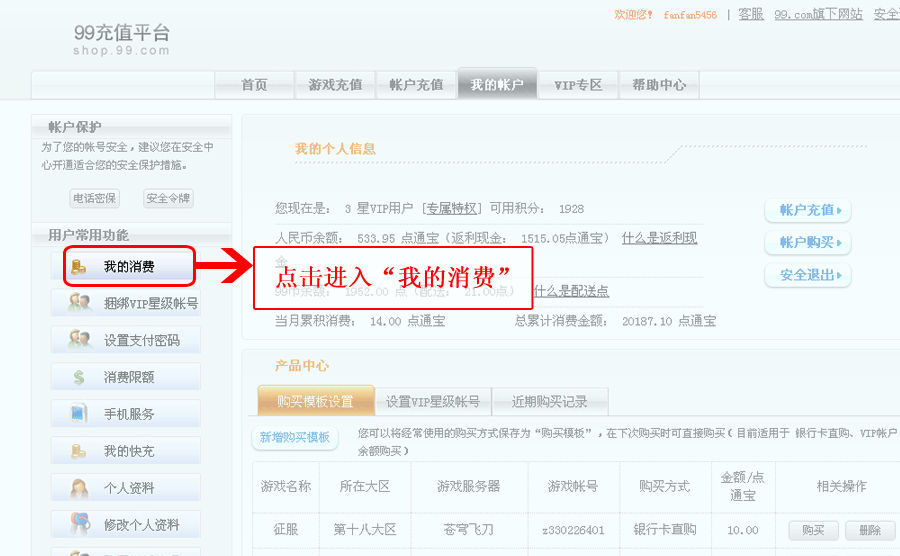Click the 游戏名称 column header
900x556 pixels.
[286, 487]
